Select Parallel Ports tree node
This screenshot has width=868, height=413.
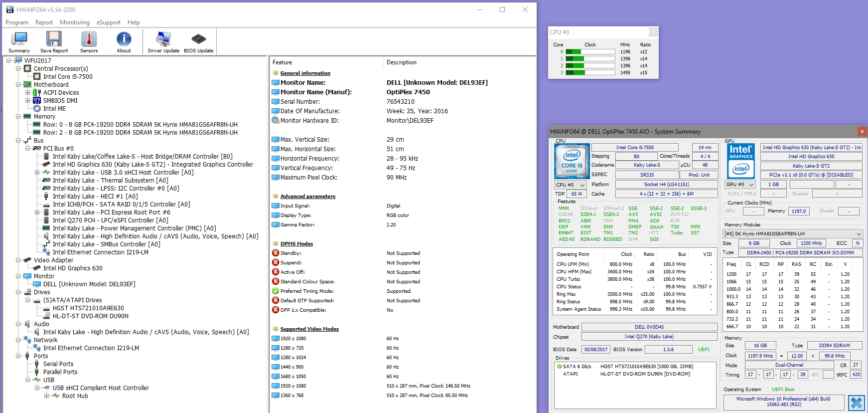point(60,372)
